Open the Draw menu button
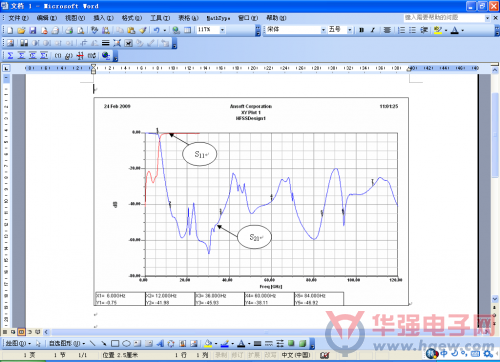The image size is (500, 362). (x=18, y=343)
